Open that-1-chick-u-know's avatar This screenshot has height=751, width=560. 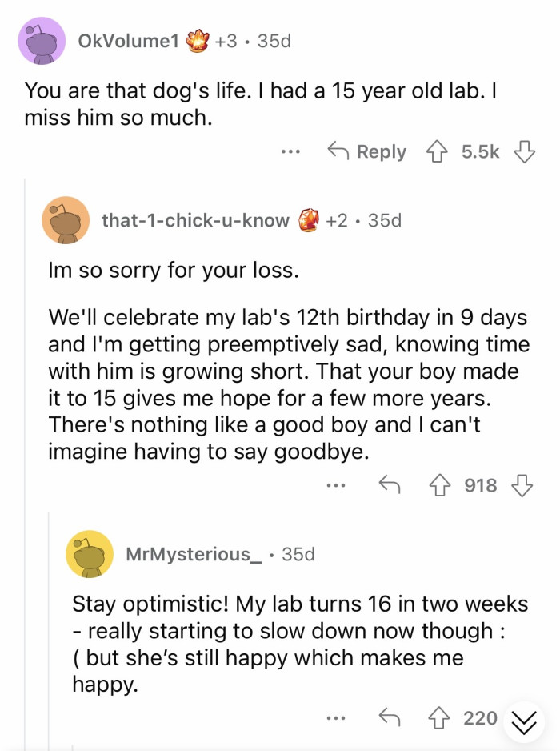[66, 219]
